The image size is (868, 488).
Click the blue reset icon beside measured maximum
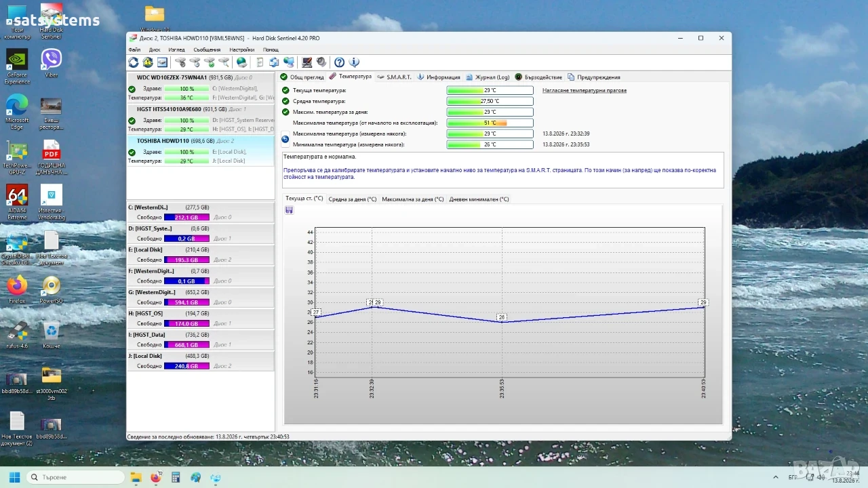tap(285, 139)
